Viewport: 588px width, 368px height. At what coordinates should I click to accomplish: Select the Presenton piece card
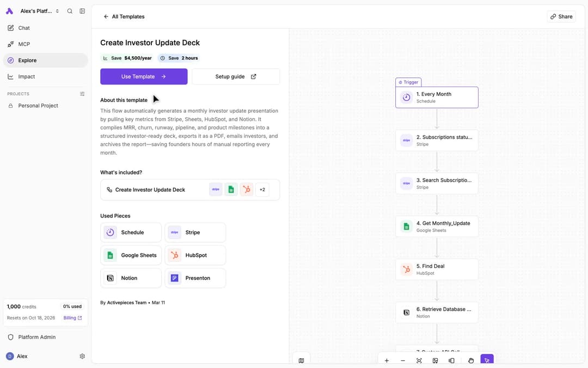click(x=195, y=278)
